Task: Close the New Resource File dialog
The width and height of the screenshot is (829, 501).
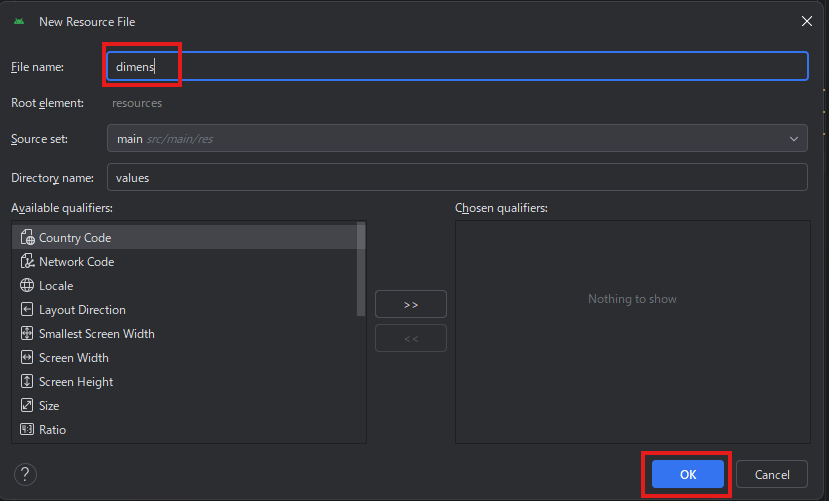Action: pos(807,21)
